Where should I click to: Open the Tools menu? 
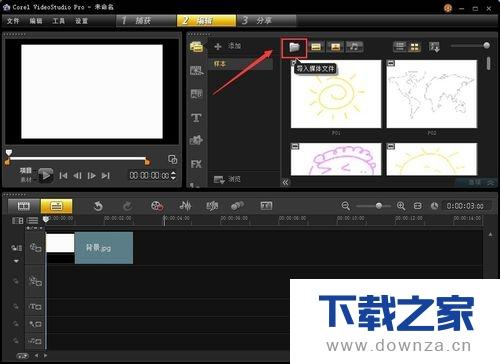(58, 21)
